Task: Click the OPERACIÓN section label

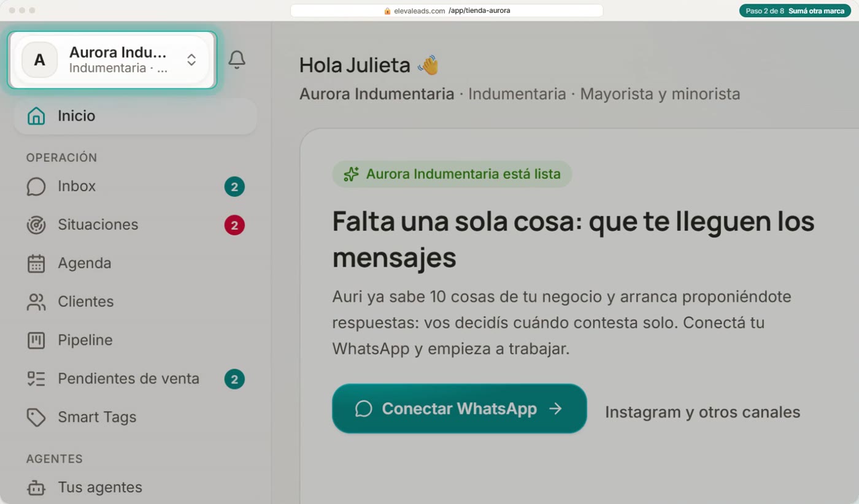Action: (61, 158)
